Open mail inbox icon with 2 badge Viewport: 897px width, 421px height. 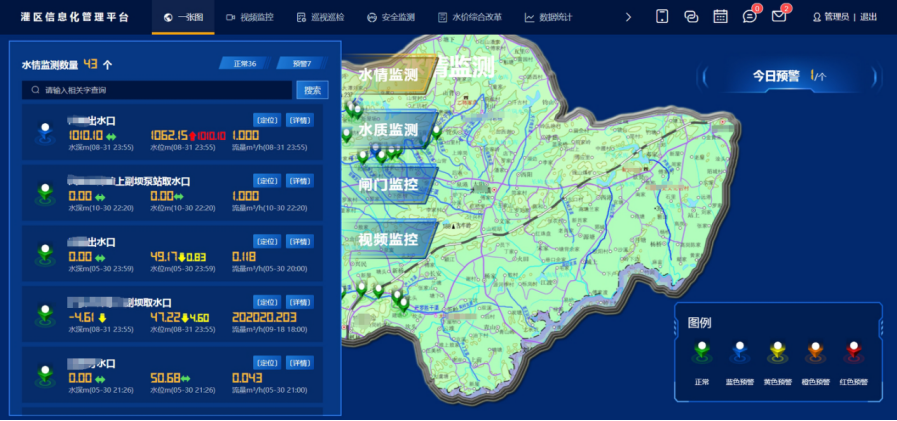(x=779, y=16)
